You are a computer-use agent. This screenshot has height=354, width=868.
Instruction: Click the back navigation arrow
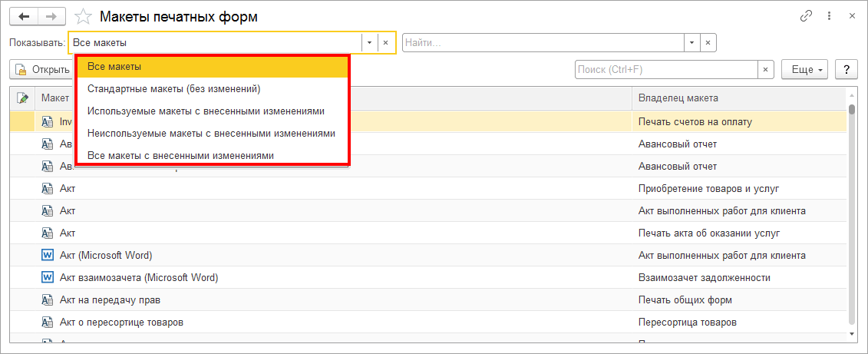click(x=23, y=16)
